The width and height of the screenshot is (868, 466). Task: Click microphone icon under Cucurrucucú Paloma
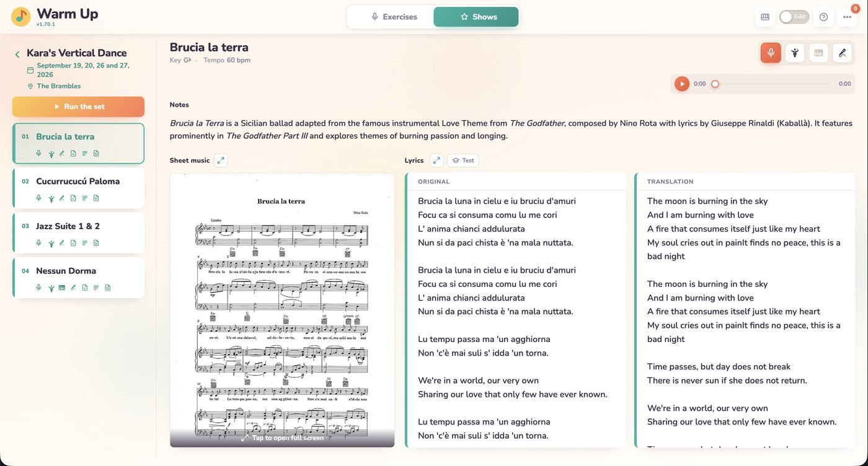(x=38, y=198)
